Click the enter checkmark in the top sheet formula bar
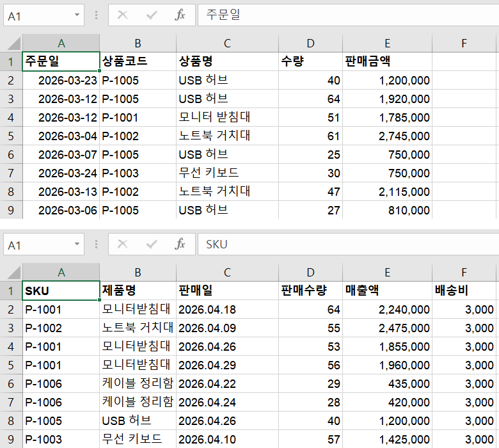Viewport: 499px width, 448px height. (152, 15)
